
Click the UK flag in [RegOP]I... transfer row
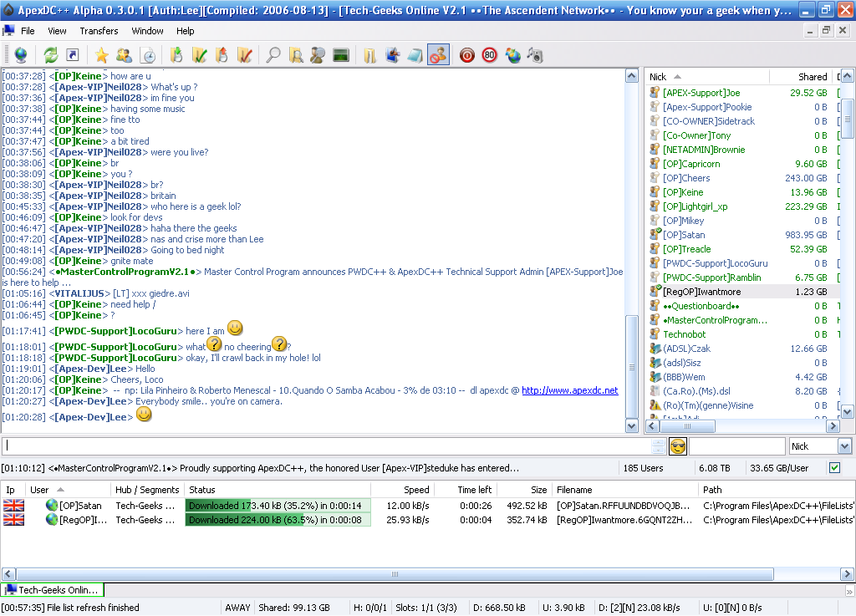click(x=13, y=519)
